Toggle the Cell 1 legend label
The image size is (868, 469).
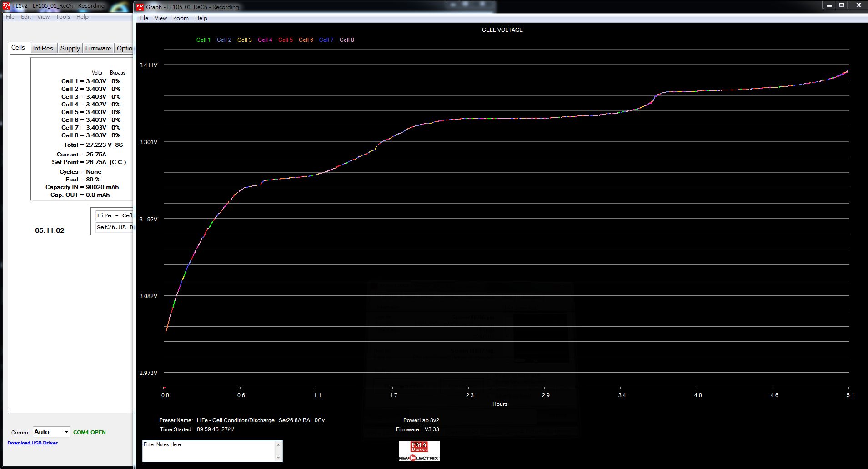[x=203, y=40]
